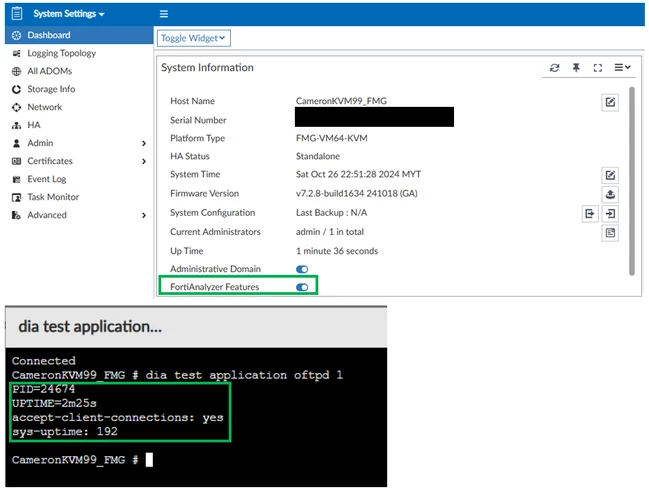Expand the Certificates submenu chevron

coord(144,161)
